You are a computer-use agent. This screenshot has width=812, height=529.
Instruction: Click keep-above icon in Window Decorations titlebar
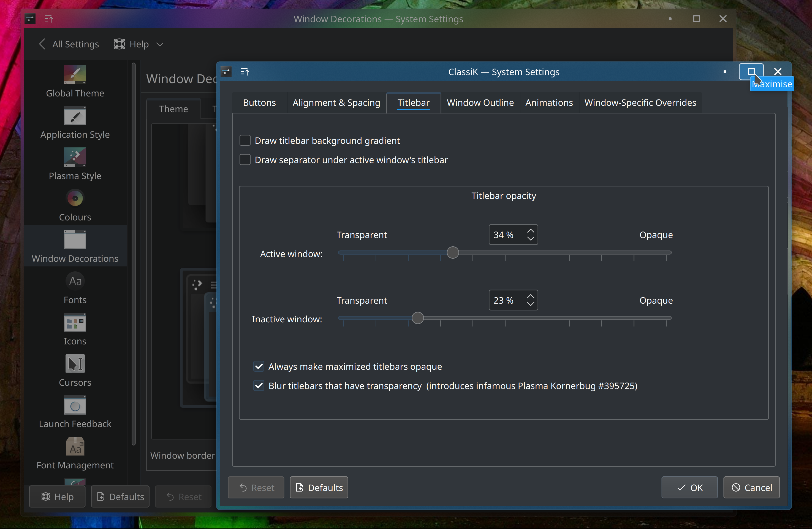click(x=49, y=19)
